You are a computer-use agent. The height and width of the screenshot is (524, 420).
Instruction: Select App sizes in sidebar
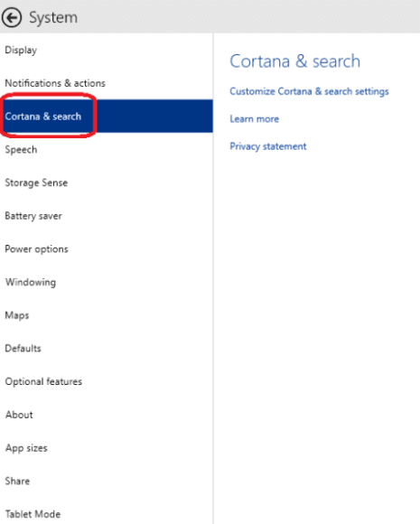107,448
